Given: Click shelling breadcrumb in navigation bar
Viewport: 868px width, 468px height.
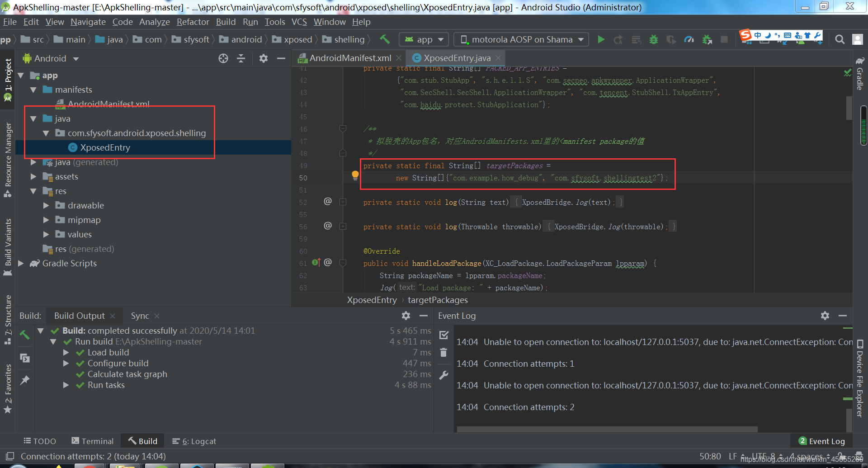Looking at the screenshot, I should pos(349,40).
